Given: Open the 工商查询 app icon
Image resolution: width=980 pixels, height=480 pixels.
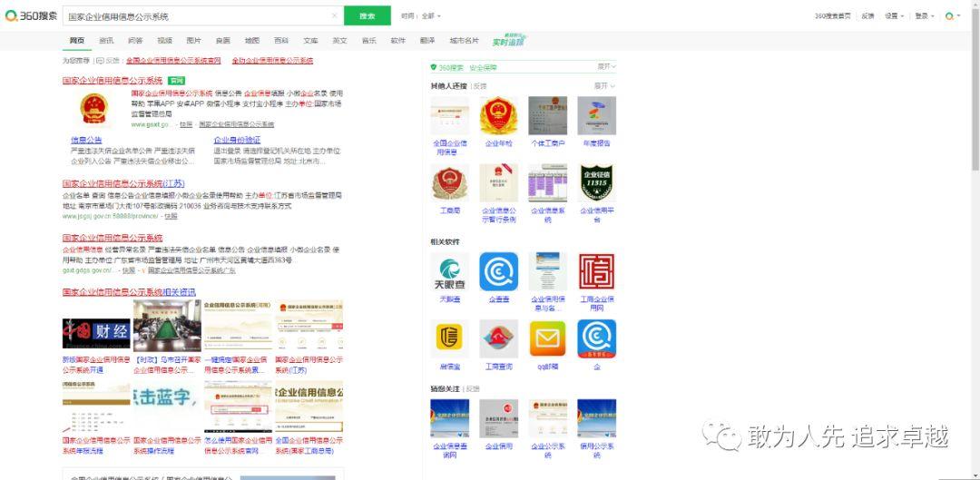Looking at the screenshot, I should tap(499, 338).
